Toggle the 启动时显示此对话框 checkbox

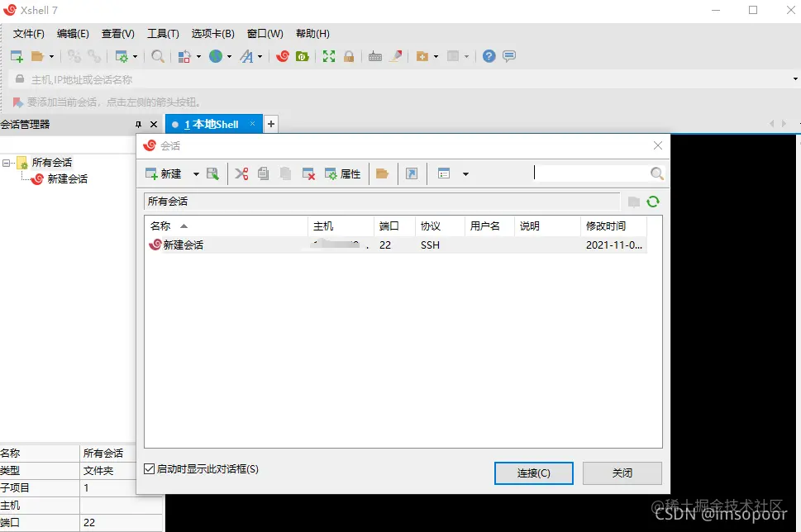pyautogui.click(x=149, y=467)
